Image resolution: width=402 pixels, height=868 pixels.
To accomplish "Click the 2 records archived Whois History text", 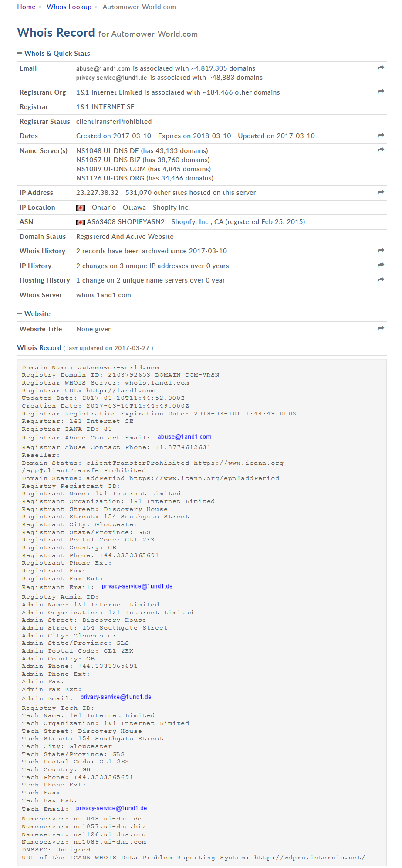I will (x=152, y=251).
